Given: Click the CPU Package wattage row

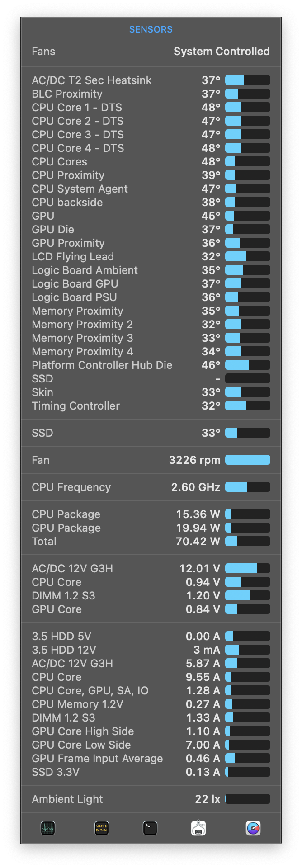Looking at the screenshot, I should 151,514.
